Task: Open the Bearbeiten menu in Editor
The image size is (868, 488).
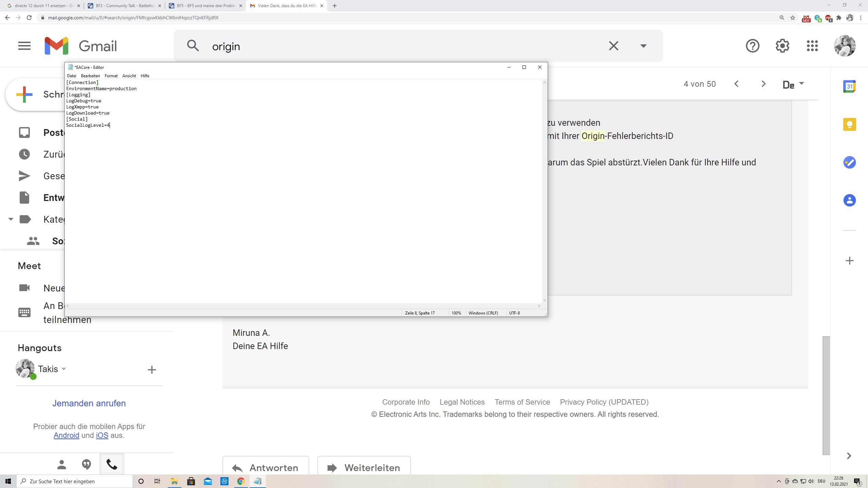Action: (90, 76)
